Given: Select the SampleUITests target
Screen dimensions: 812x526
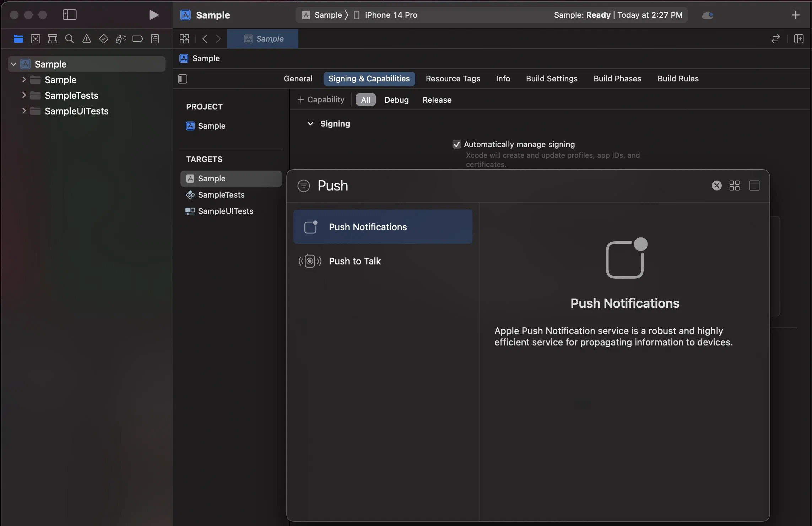Looking at the screenshot, I should [x=225, y=211].
